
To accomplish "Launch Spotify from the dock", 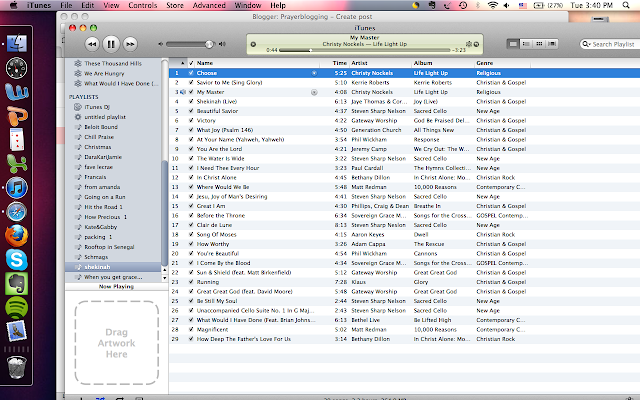I will [x=16, y=308].
